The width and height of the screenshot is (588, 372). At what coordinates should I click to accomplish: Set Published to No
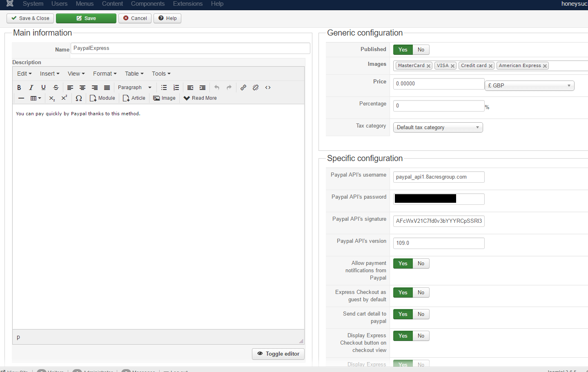[421, 50]
